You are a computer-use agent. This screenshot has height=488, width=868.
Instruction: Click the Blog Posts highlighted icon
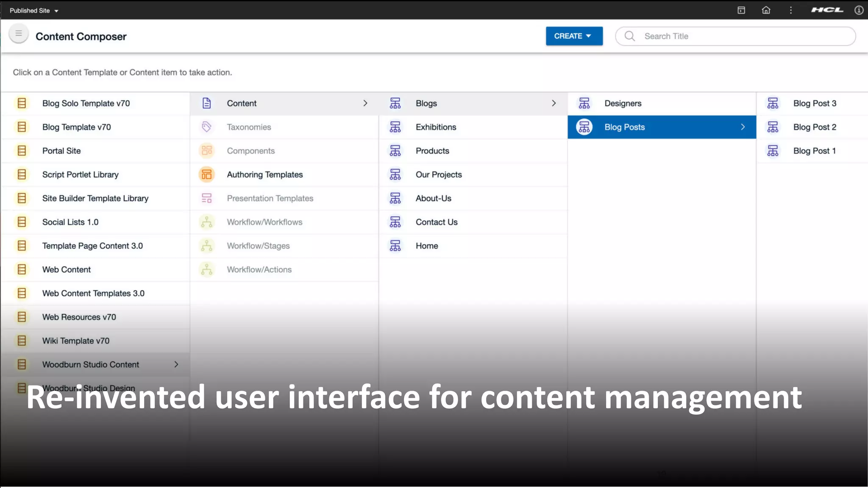[x=584, y=127]
